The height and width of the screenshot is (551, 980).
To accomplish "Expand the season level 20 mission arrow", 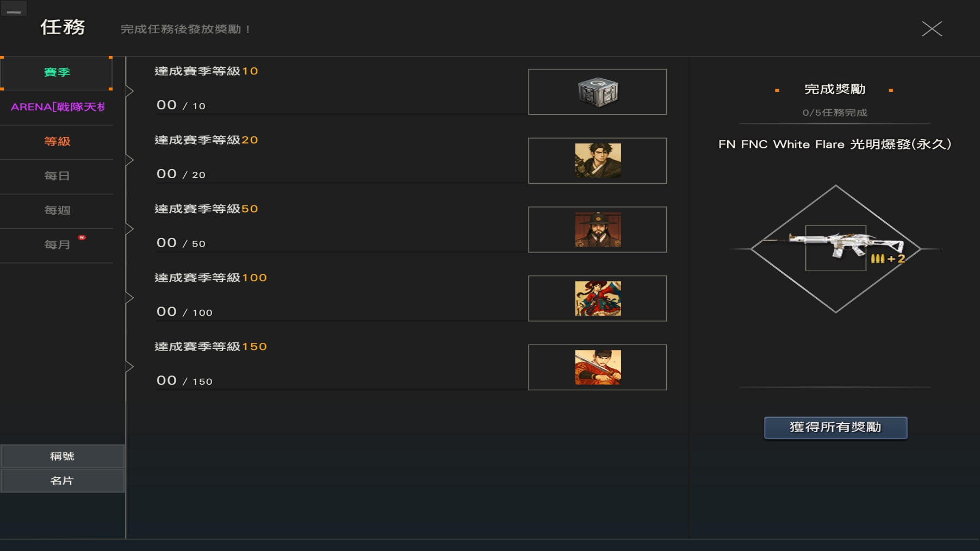I will 129,160.
